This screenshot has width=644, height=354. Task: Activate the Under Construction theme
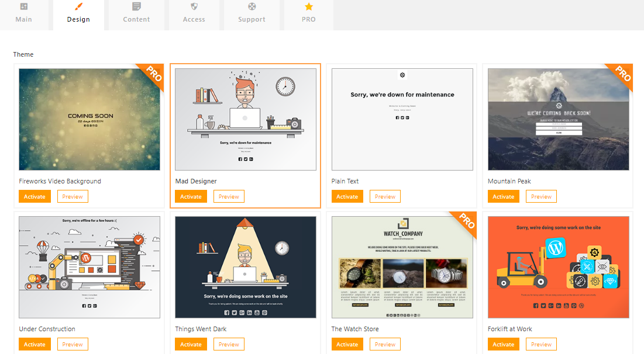point(35,345)
